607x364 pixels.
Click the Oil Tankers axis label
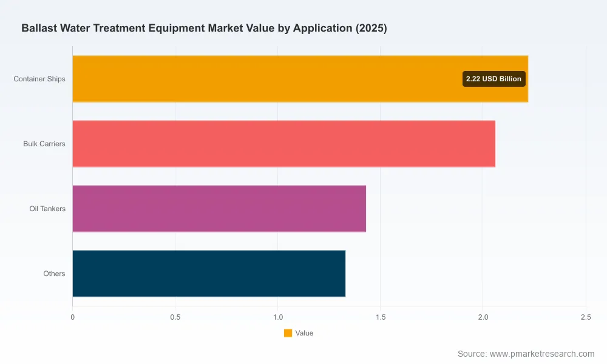point(47,209)
